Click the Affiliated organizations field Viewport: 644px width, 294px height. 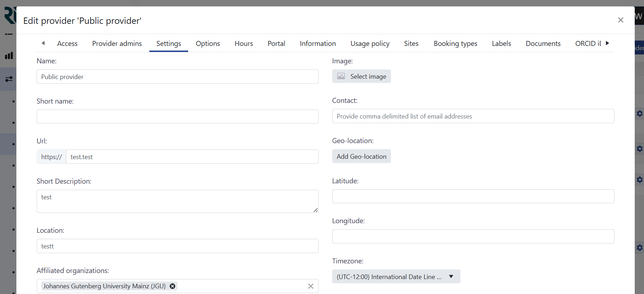[x=177, y=286]
